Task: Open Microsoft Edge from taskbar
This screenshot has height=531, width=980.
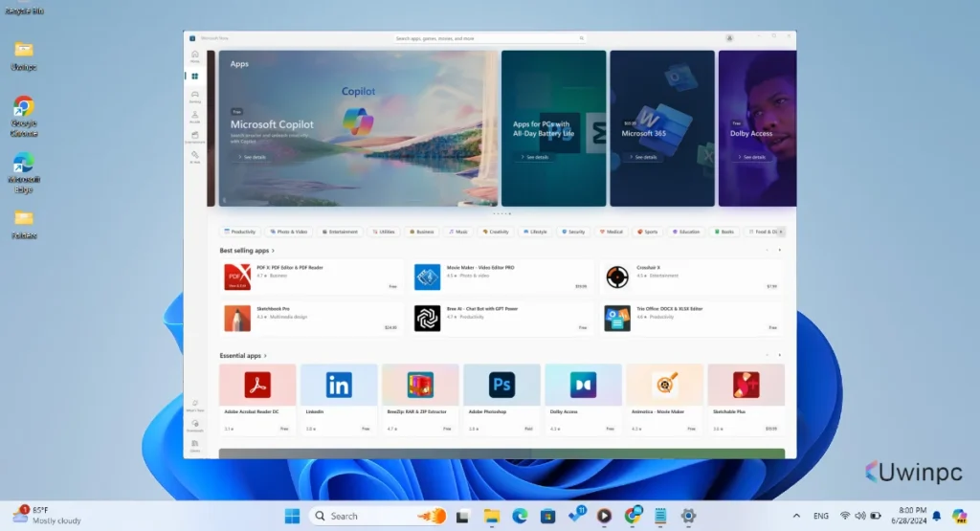Action: click(520, 516)
